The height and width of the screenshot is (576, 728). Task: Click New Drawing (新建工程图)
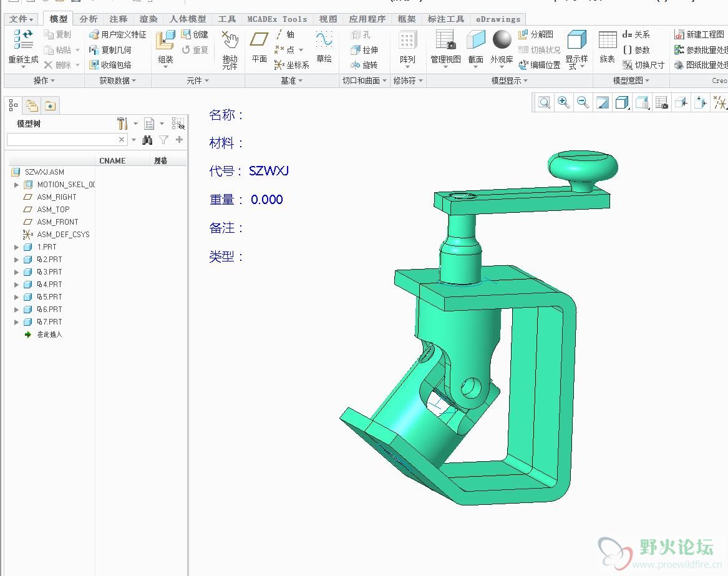[x=699, y=34]
